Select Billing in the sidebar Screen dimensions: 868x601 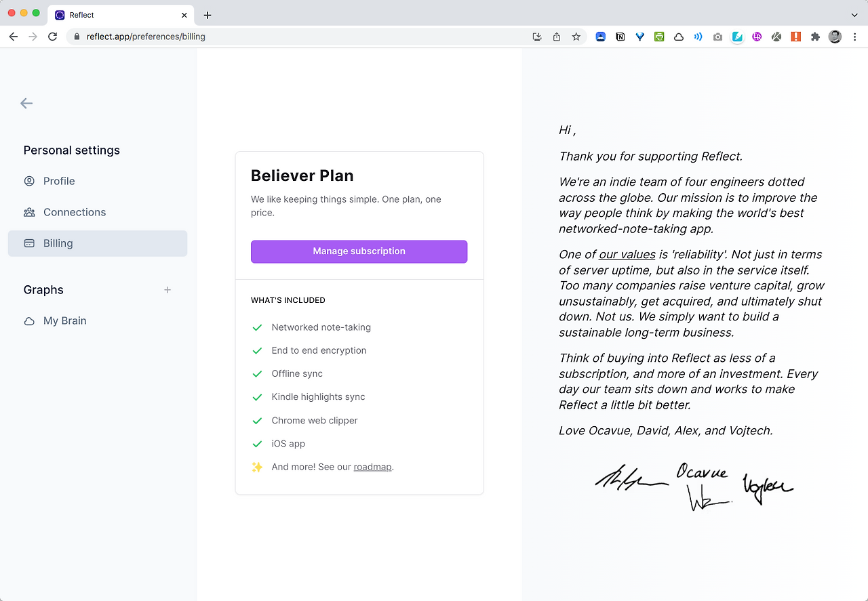98,243
